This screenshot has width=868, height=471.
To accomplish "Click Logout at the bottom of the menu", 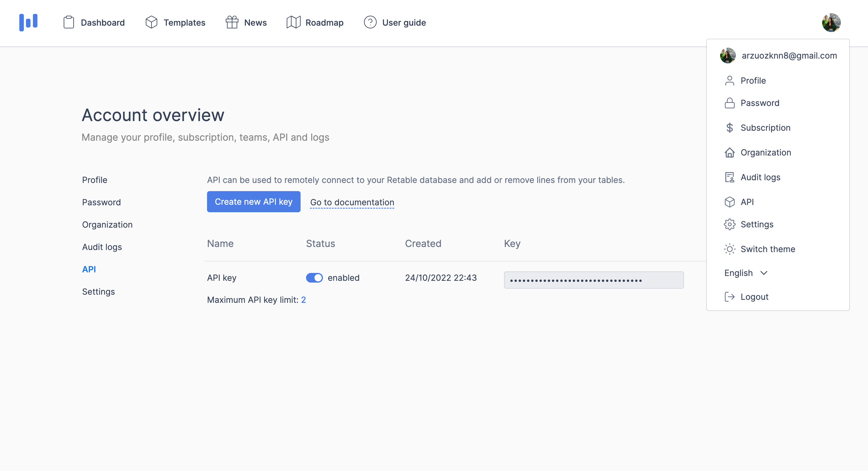I will coord(755,297).
